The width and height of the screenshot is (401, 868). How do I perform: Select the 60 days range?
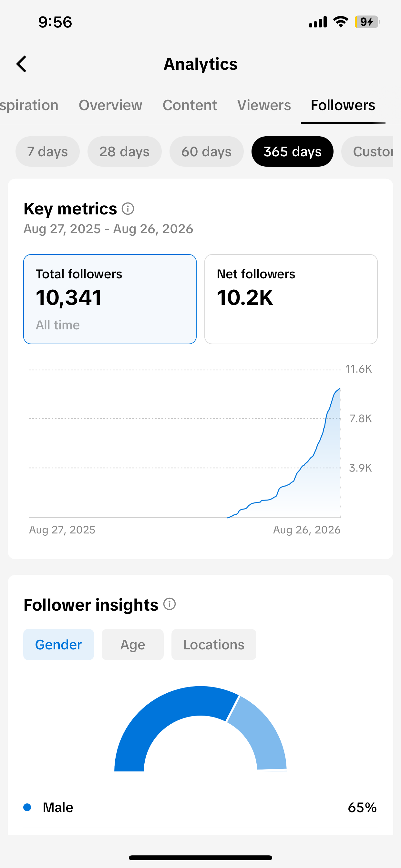coord(206,152)
